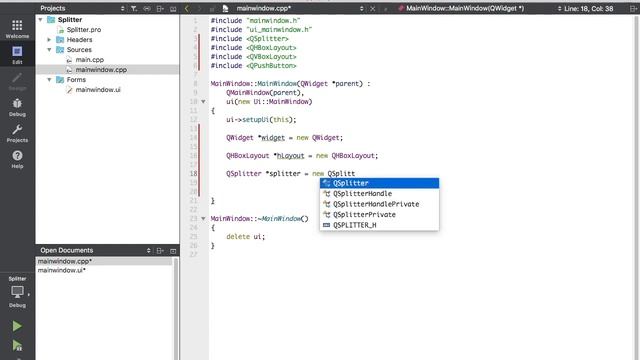
Task: Run the project with green play button
Action: [x=17, y=326]
